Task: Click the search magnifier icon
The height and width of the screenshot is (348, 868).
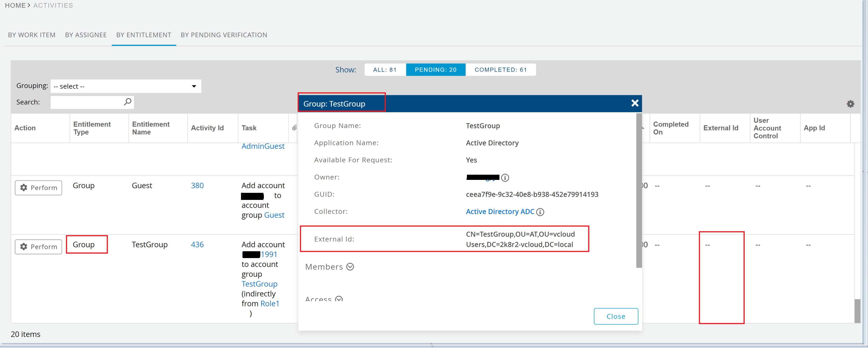Action: tap(127, 102)
